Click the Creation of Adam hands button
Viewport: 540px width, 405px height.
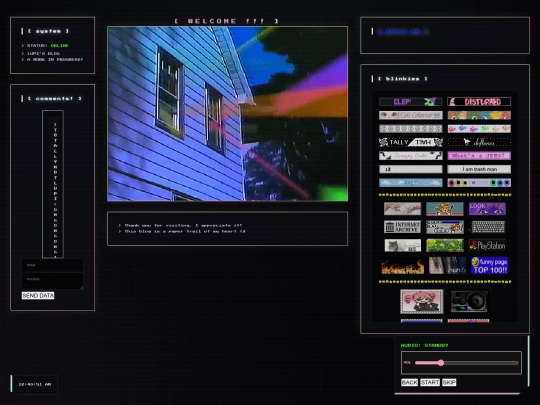pyautogui.click(x=403, y=209)
